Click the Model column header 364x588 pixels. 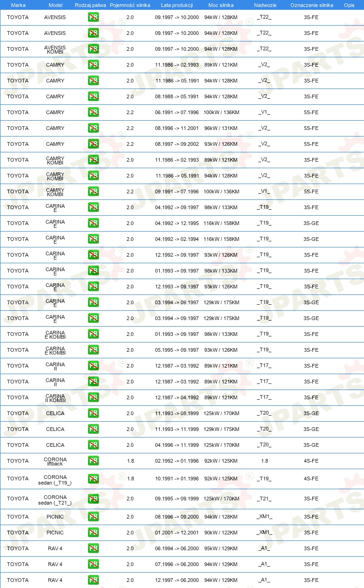point(55,5)
